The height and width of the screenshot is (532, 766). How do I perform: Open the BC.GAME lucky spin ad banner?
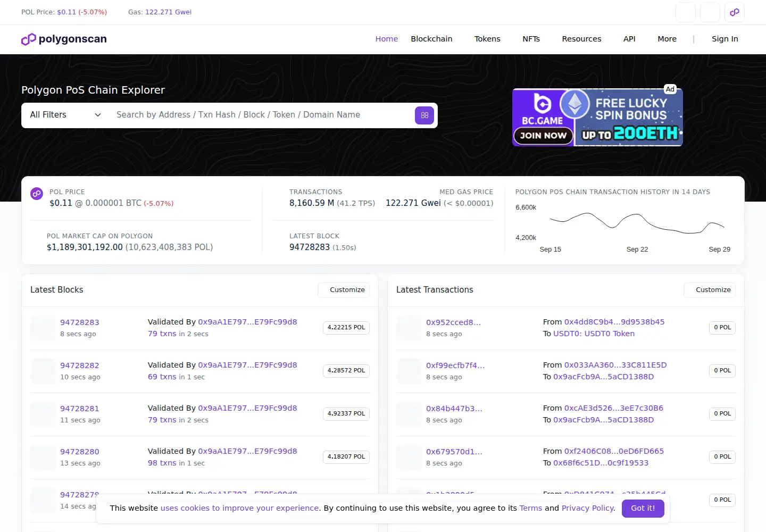tap(597, 117)
